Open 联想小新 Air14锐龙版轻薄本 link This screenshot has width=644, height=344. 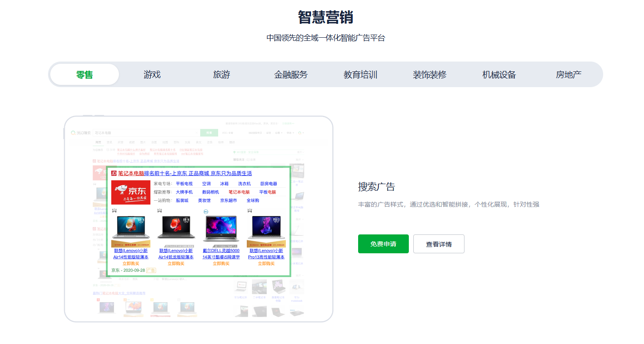(x=176, y=254)
